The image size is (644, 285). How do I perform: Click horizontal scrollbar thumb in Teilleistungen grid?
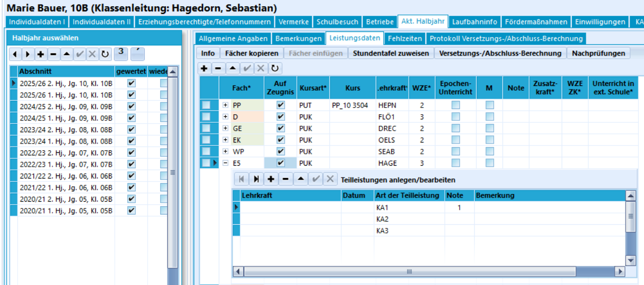click(409, 271)
